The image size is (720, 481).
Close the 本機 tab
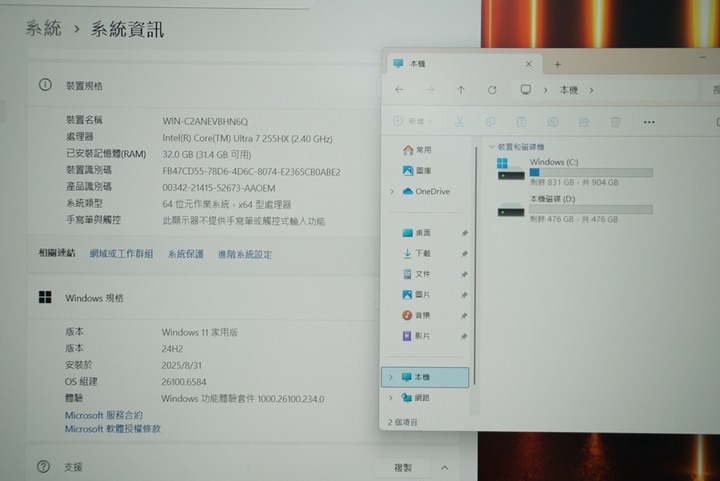(x=529, y=64)
